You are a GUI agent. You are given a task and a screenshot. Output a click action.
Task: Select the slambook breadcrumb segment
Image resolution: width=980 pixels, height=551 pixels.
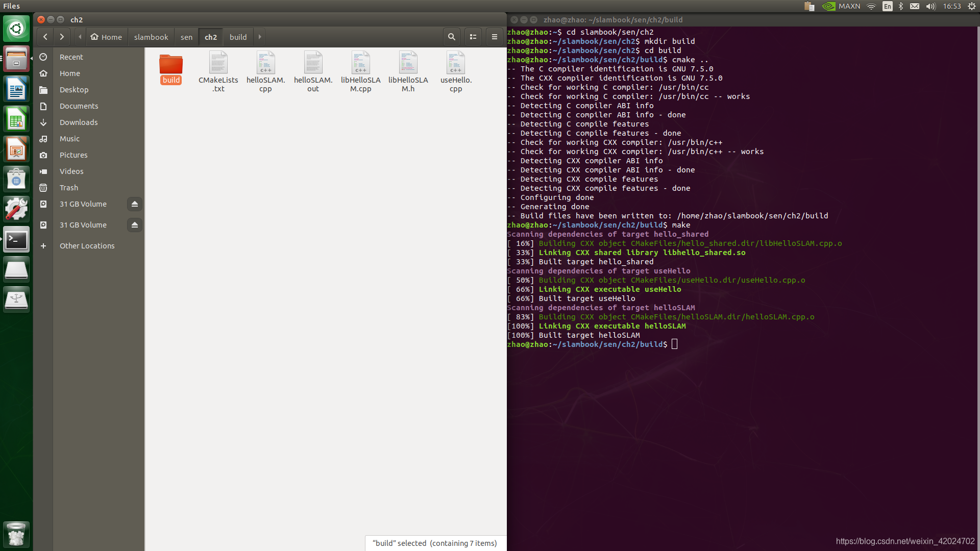151,37
